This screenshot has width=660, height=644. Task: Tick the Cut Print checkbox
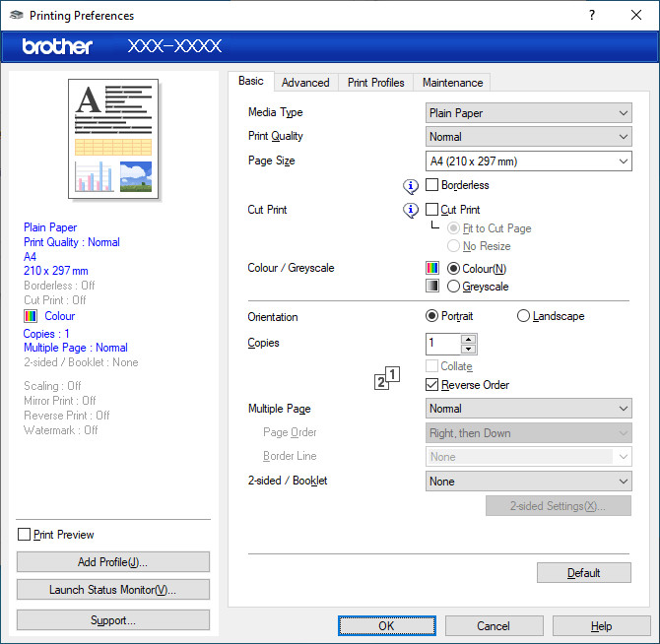(x=431, y=209)
